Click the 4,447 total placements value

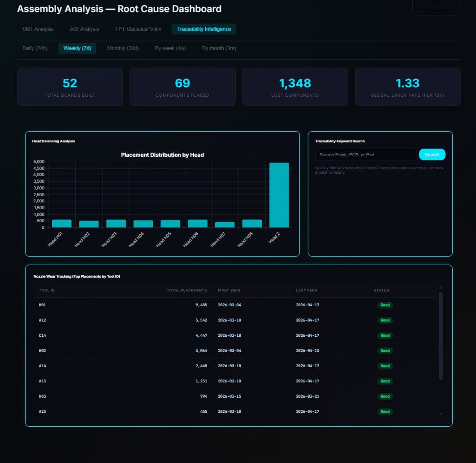coord(201,335)
